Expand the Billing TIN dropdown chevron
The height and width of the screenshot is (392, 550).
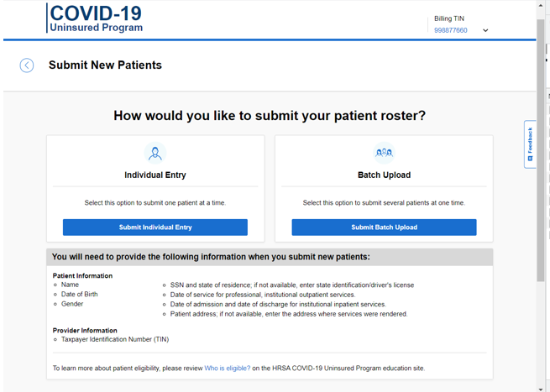pyautogui.click(x=485, y=31)
